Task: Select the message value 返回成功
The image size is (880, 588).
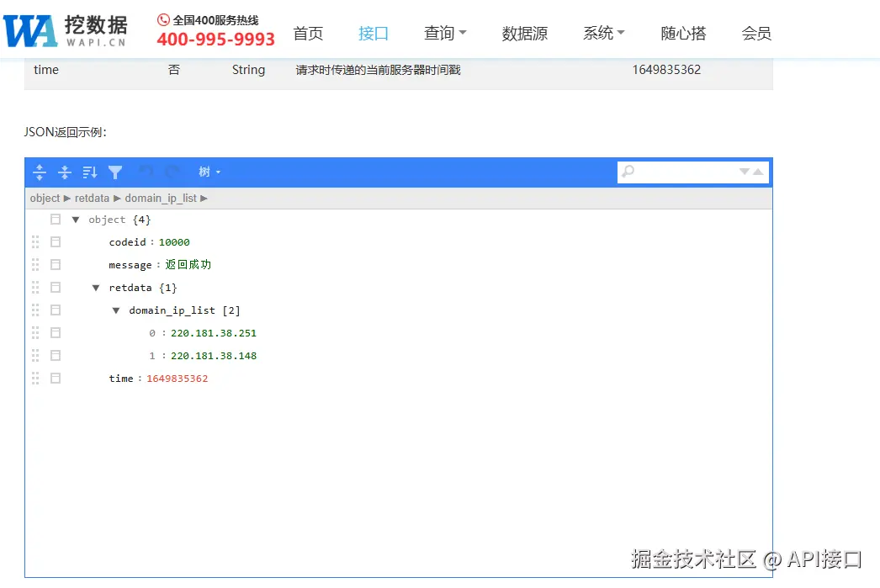Action: tap(188, 264)
